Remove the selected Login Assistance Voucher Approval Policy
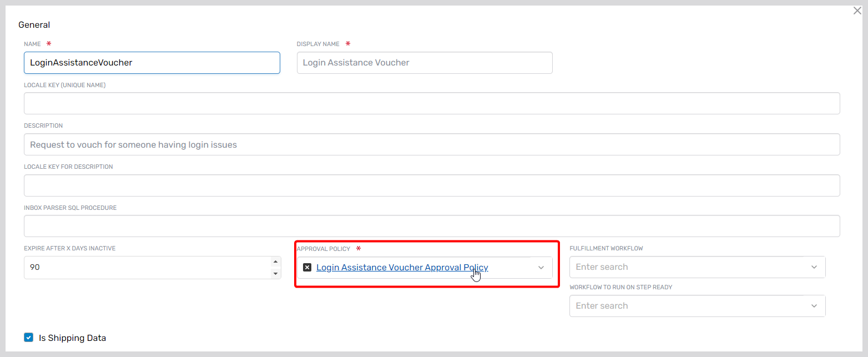This screenshot has height=357, width=868. pos(307,267)
